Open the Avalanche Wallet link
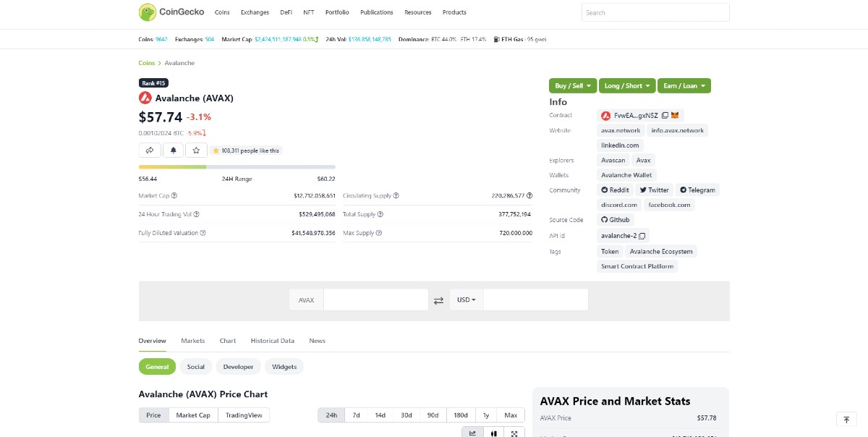The image size is (868, 437). [x=626, y=175]
